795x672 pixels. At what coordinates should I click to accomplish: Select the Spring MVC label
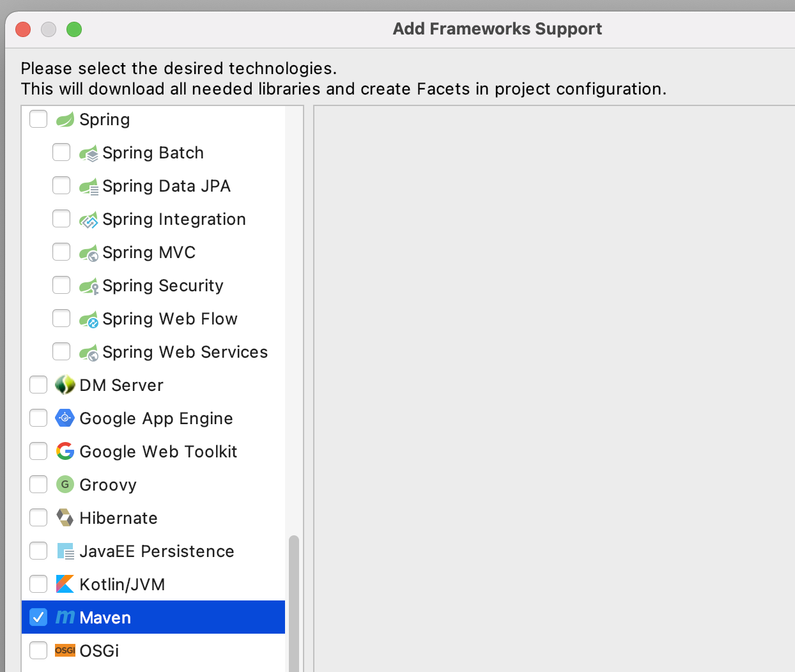149,253
